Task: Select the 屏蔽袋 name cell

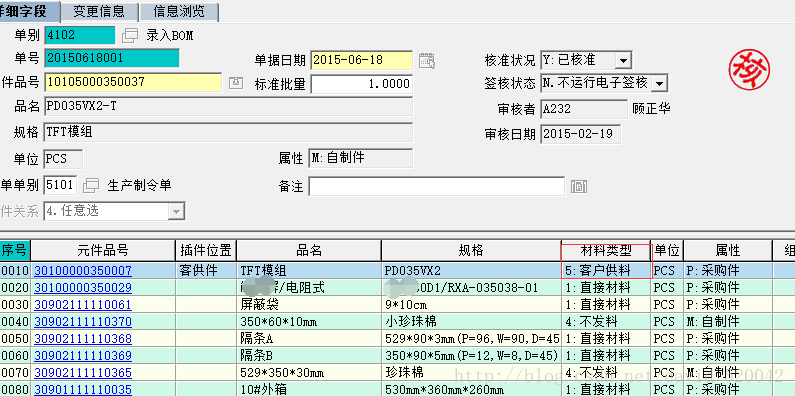Action: 309,305
